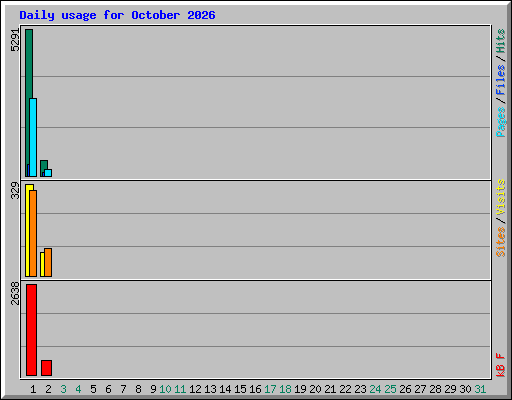Click the 5291 hits axis value
Screen dimensions: 512x400
coord(15,40)
